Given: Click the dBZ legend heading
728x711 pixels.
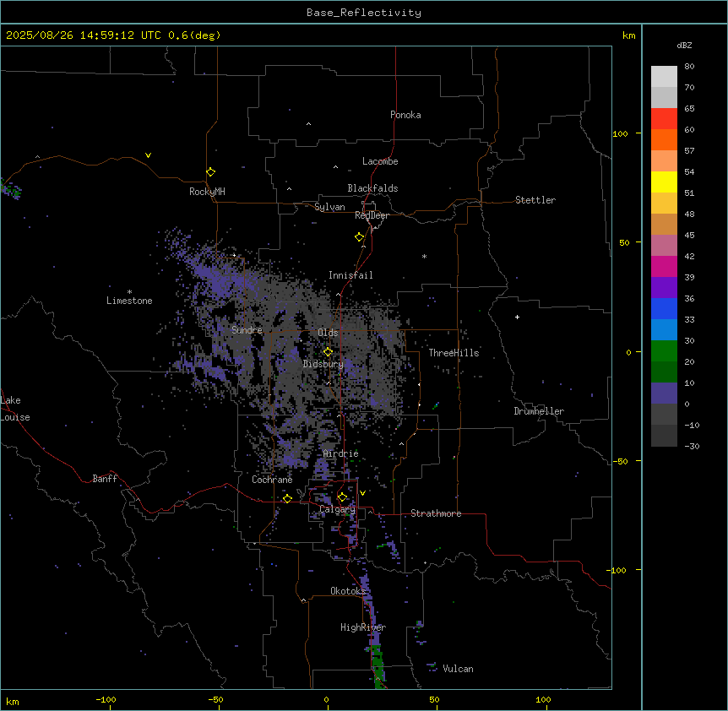Looking at the screenshot, I should tap(684, 45).
